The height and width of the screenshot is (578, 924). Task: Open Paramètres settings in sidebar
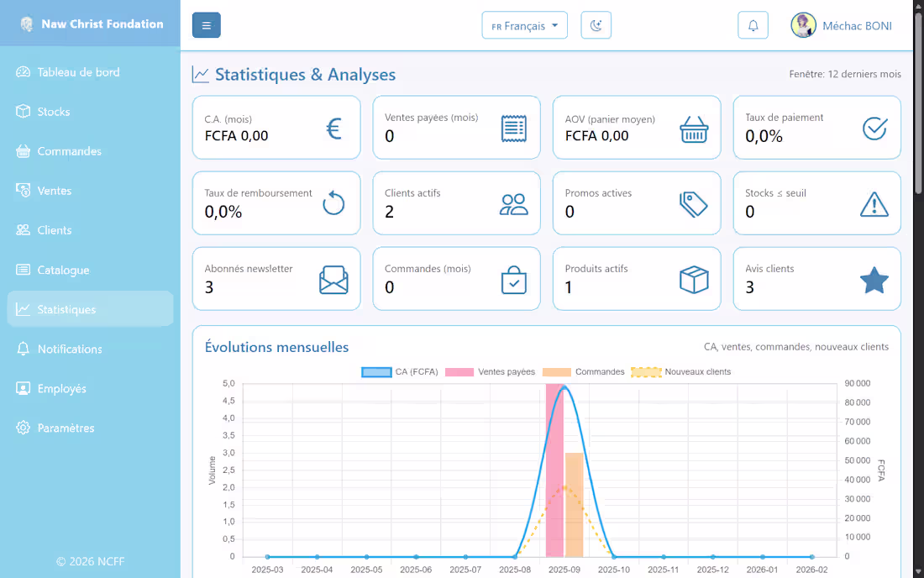(90, 428)
